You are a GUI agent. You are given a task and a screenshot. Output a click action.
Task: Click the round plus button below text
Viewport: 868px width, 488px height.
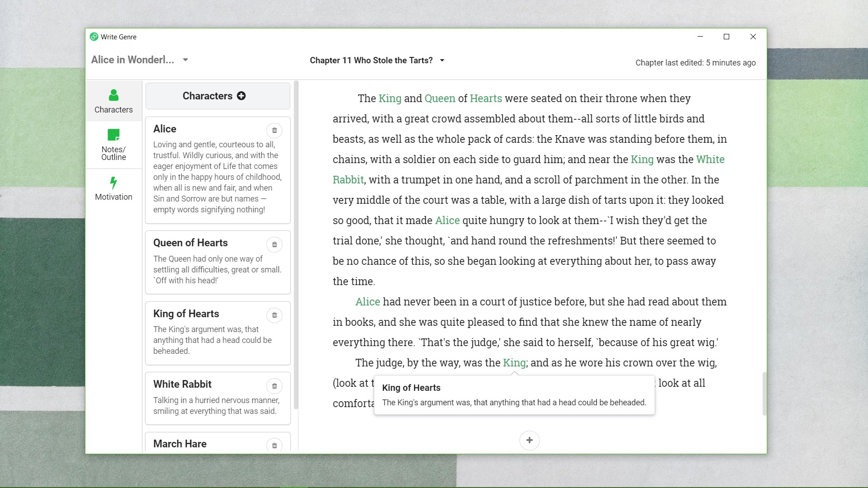529,440
